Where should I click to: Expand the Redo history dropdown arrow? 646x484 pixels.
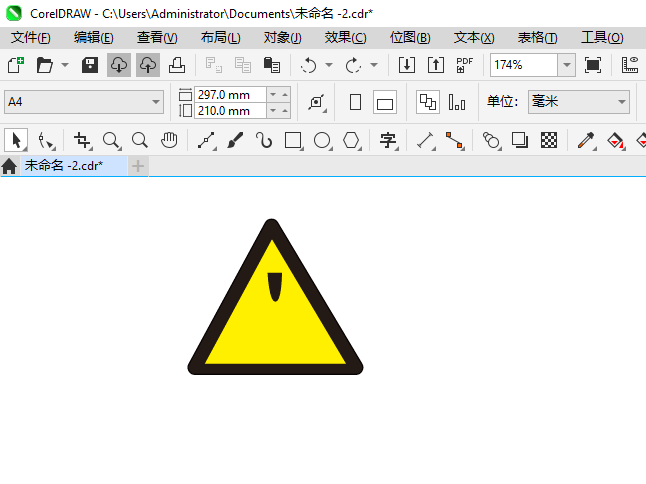click(374, 65)
